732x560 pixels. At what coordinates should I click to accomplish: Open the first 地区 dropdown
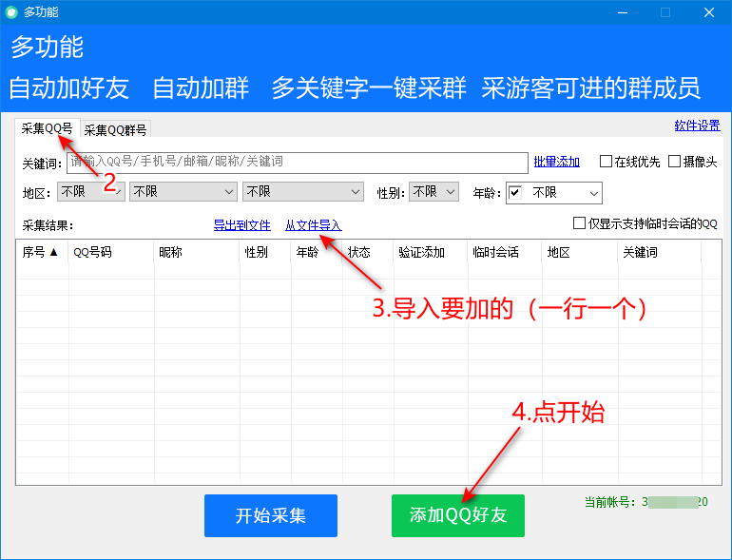90,192
